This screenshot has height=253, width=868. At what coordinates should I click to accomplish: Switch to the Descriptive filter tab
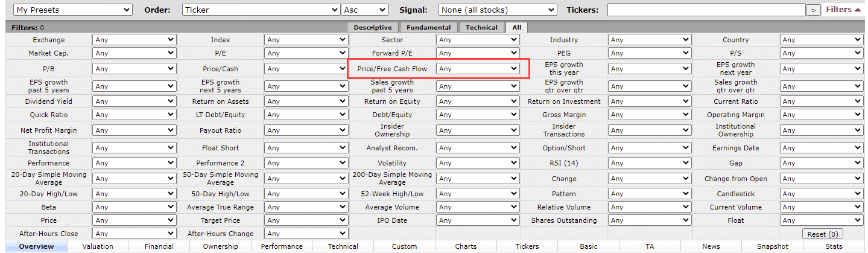[373, 27]
